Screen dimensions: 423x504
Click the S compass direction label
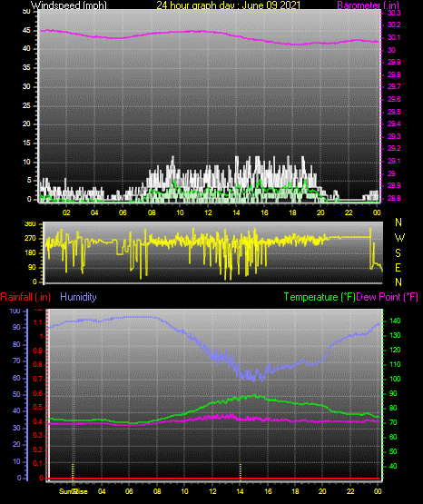(398, 253)
